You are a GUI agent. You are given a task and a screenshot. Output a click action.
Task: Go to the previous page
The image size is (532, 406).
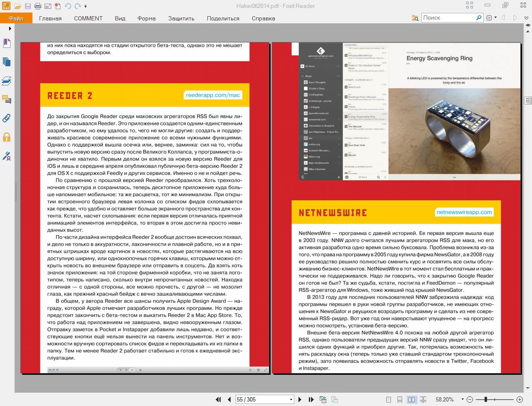[x=229, y=399]
